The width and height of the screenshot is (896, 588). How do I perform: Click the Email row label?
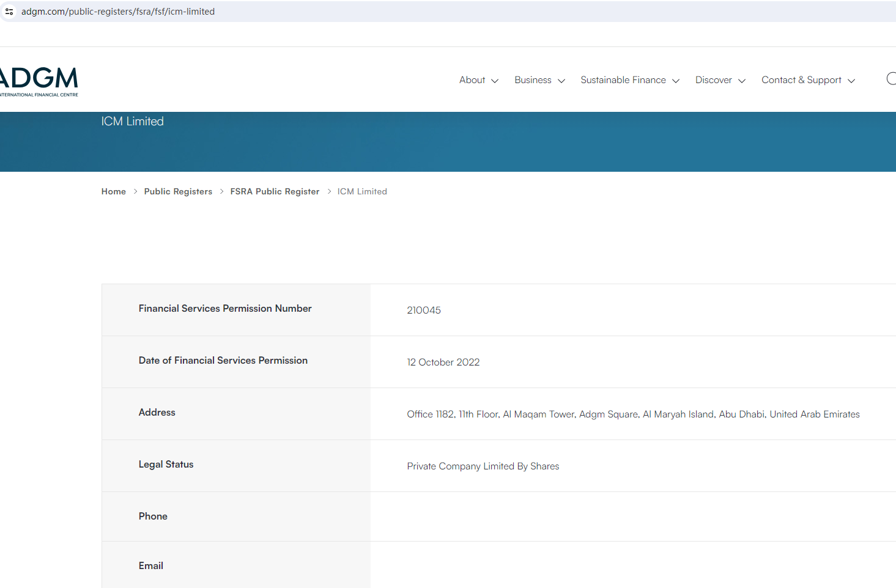click(151, 566)
